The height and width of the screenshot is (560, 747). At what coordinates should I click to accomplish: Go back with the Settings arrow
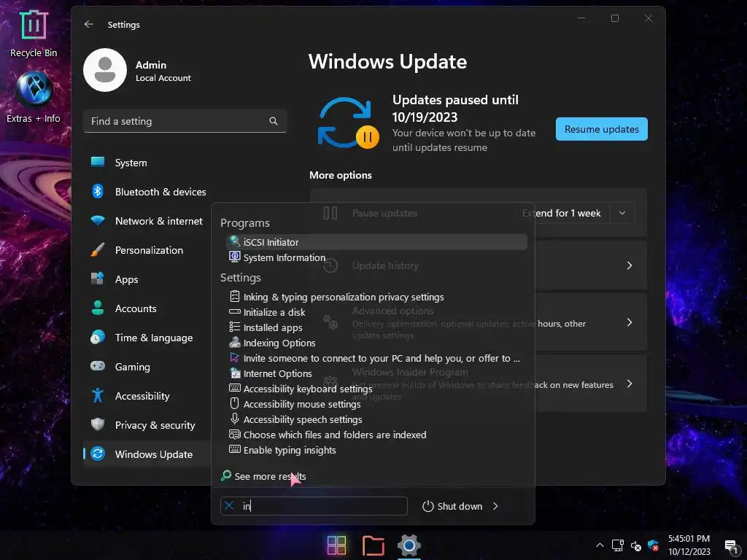[x=88, y=24]
